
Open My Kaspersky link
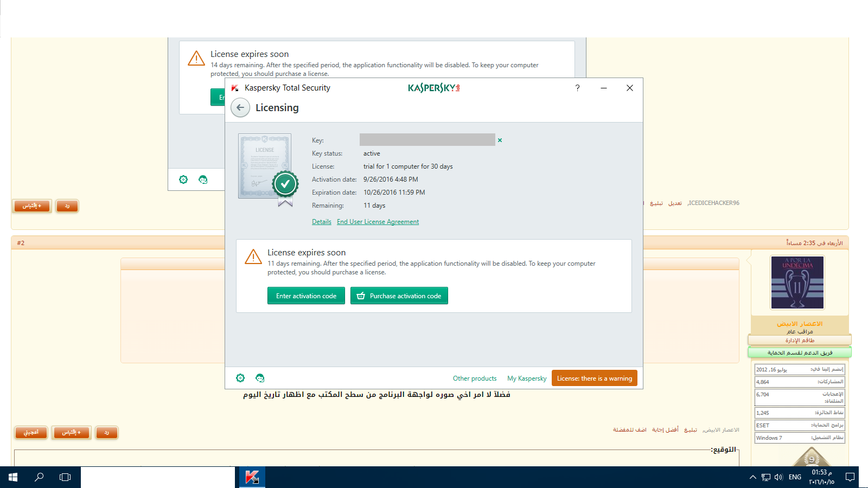coord(527,378)
